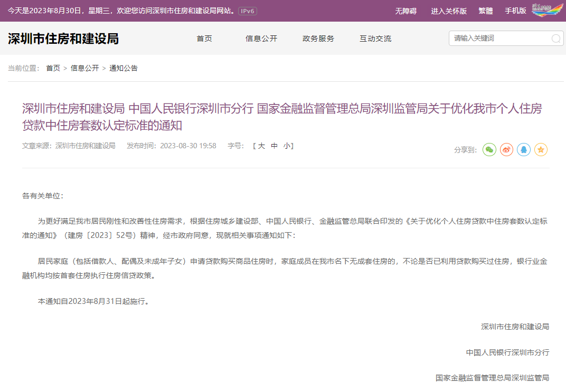Viewport: 566px width, 392px height.
Task: Select 政务服务 in the navigation bar
Action: pyautogui.click(x=318, y=38)
